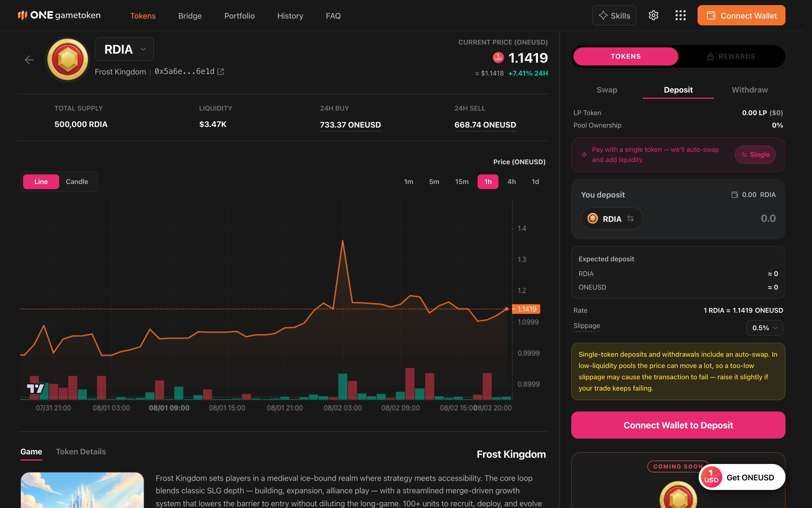Click the ONEUSD badge beside the current price

pyautogui.click(x=498, y=58)
